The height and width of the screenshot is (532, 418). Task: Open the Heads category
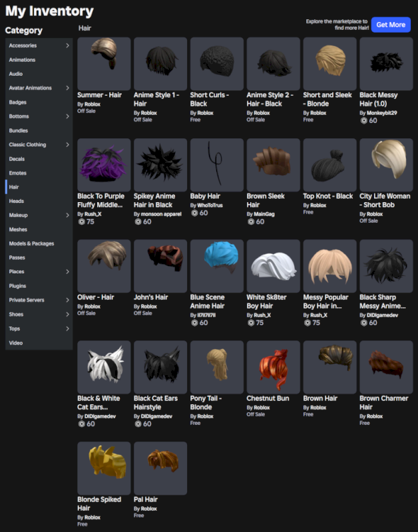coord(16,201)
